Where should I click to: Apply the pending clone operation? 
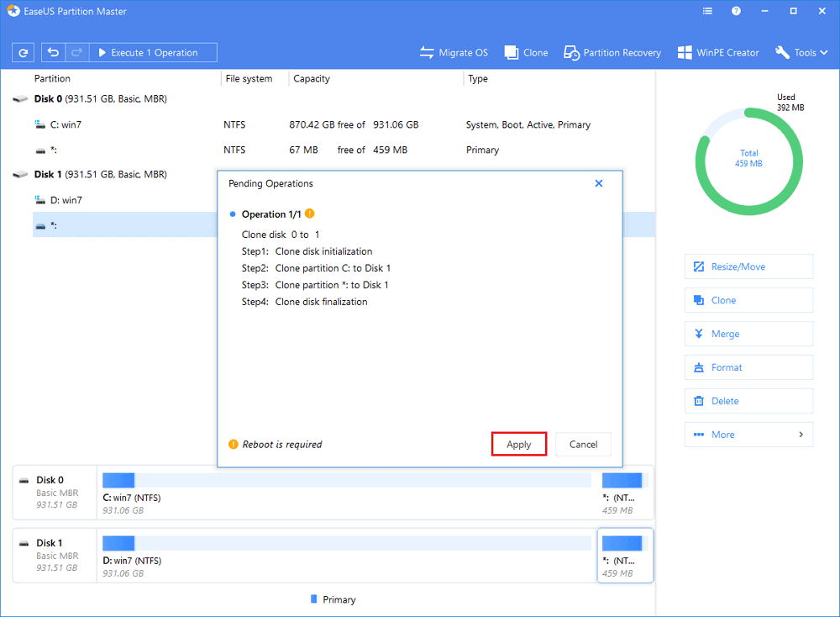[518, 445]
